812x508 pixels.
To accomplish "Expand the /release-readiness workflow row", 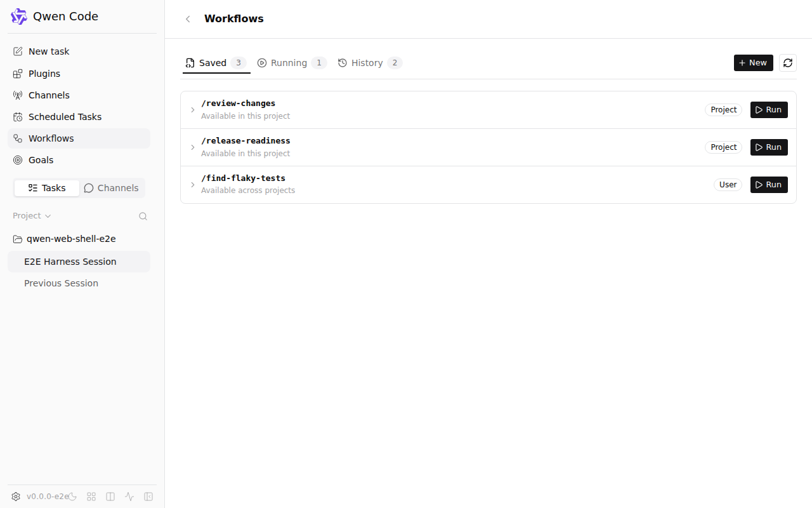I will click(x=193, y=147).
